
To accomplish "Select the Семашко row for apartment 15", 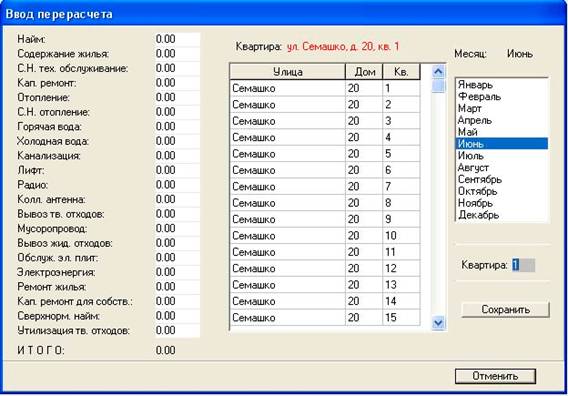I will click(325, 318).
